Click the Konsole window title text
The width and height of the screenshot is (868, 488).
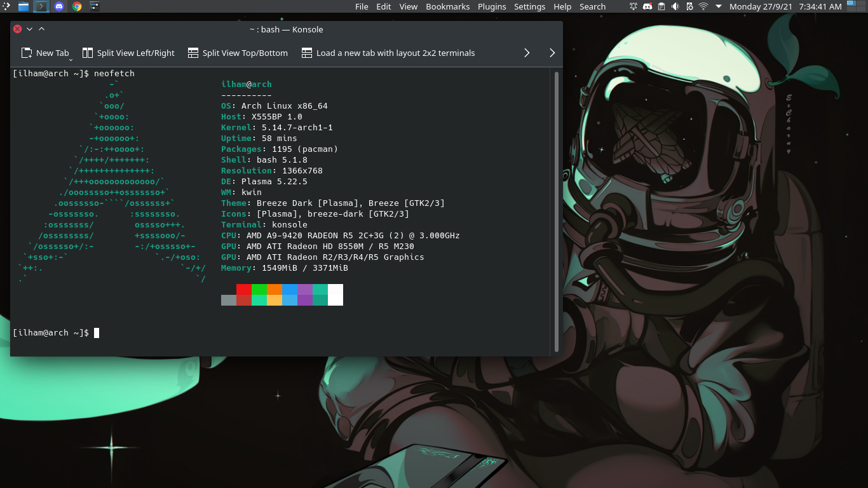(287, 29)
